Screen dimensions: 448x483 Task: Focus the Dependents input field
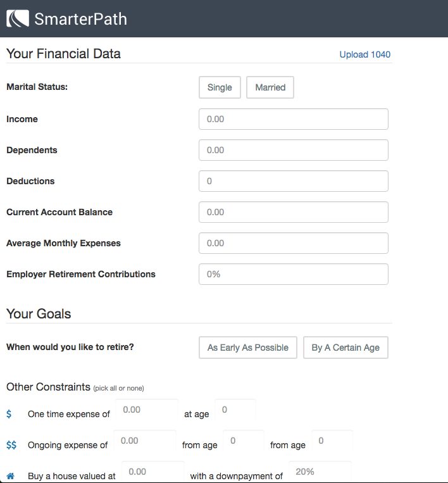pyautogui.click(x=294, y=150)
